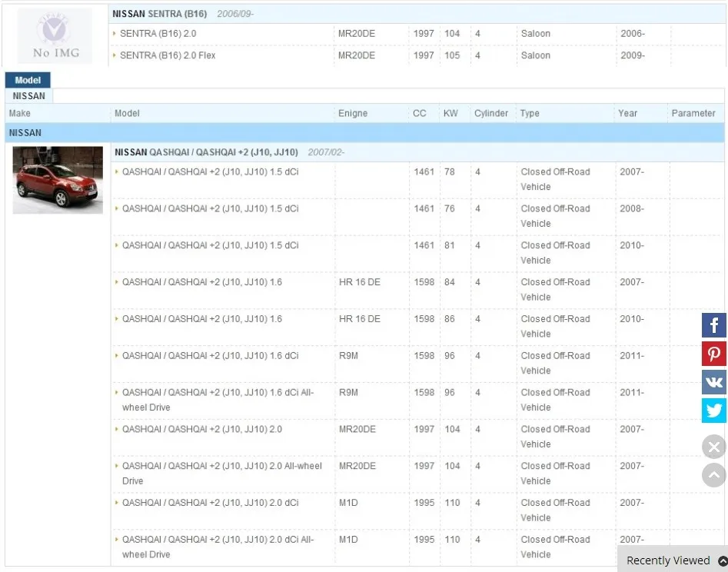
Task: Tweet this page using the Twitter icon
Action: pyautogui.click(x=713, y=411)
